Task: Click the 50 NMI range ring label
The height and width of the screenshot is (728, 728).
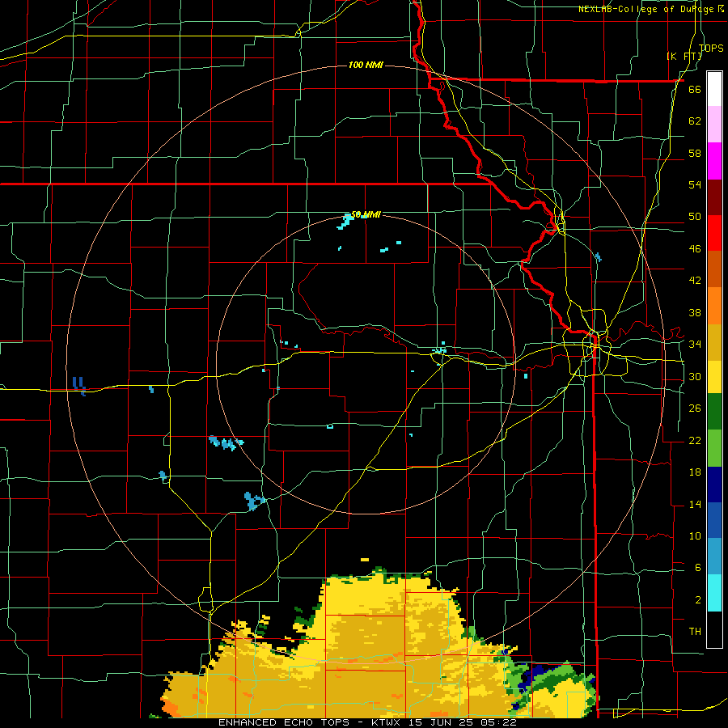Action: [366, 214]
